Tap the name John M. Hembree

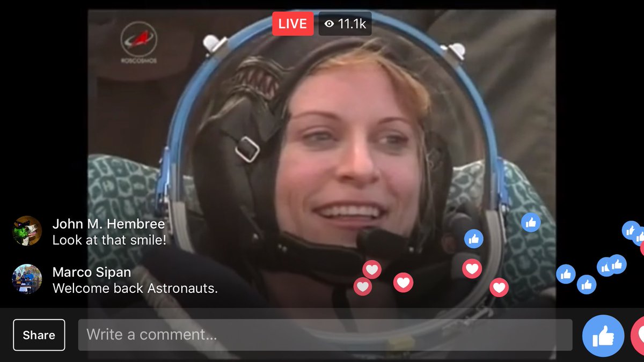coord(108,224)
